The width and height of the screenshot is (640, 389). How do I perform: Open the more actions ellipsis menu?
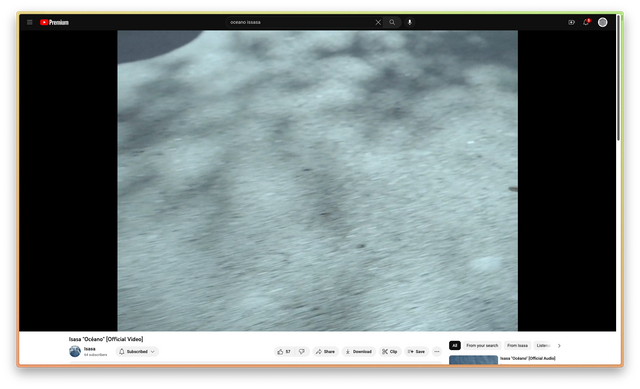pyautogui.click(x=437, y=351)
